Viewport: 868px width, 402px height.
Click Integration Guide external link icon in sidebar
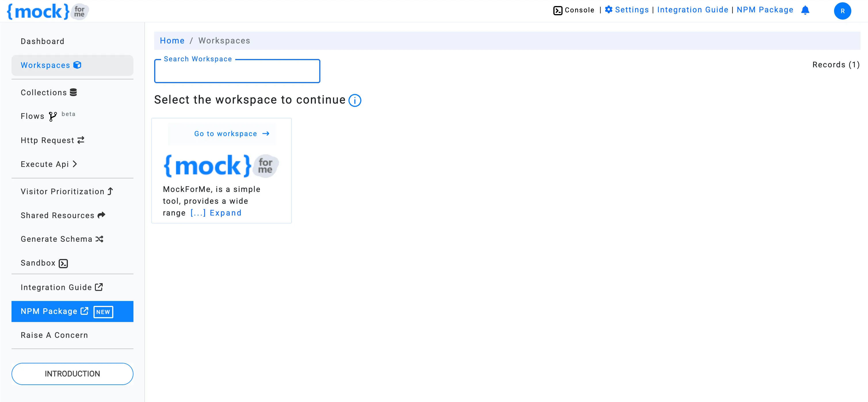point(99,287)
